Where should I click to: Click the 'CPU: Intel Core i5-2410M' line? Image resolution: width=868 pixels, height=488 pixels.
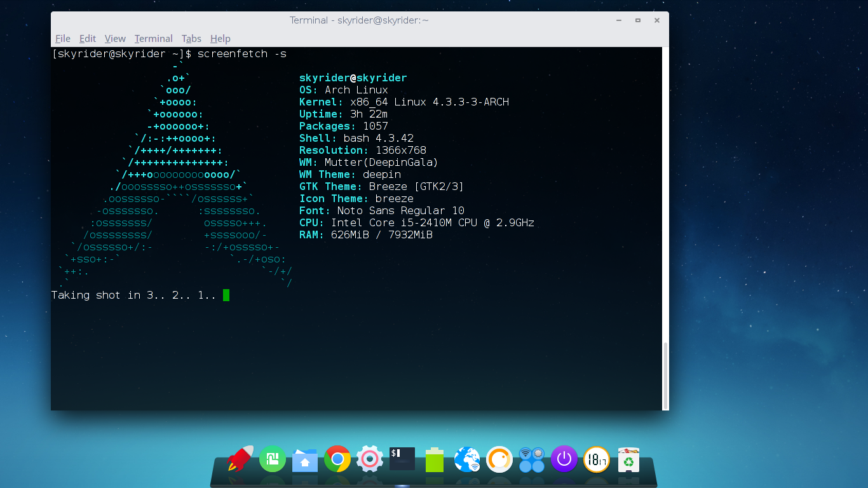417,223
